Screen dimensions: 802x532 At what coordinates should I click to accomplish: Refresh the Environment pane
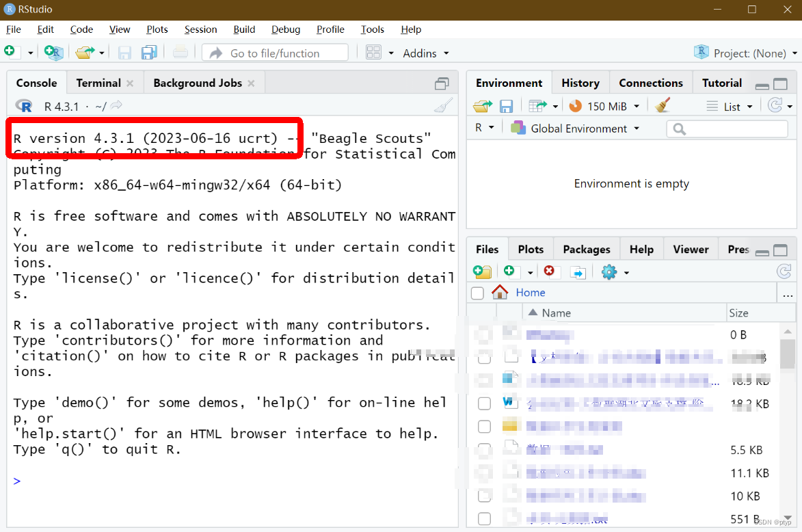click(775, 105)
